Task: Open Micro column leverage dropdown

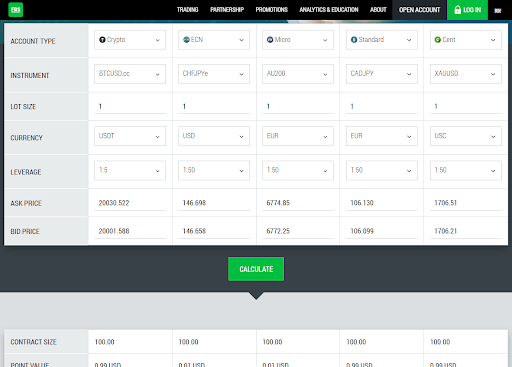Action: [x=298, y=170]
